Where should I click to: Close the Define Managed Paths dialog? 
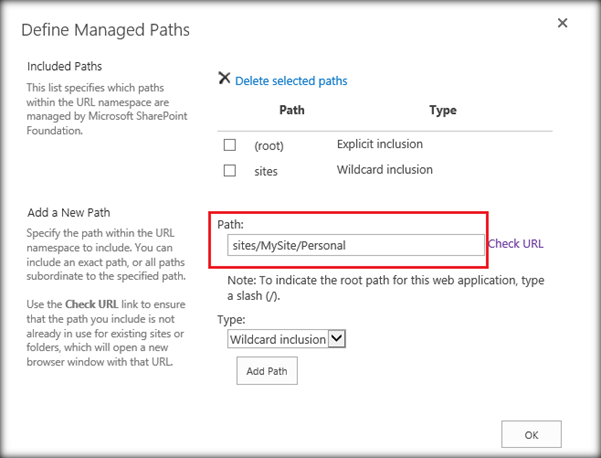(x=562, y=23)
